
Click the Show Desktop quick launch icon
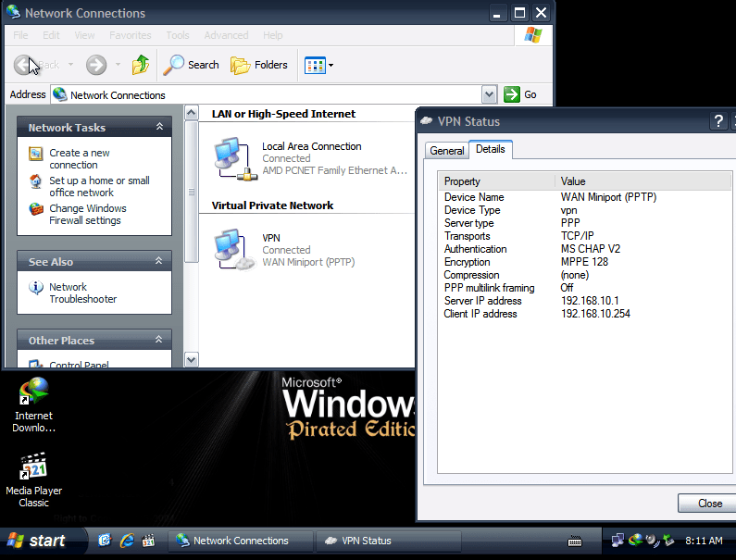coord(105,541)
